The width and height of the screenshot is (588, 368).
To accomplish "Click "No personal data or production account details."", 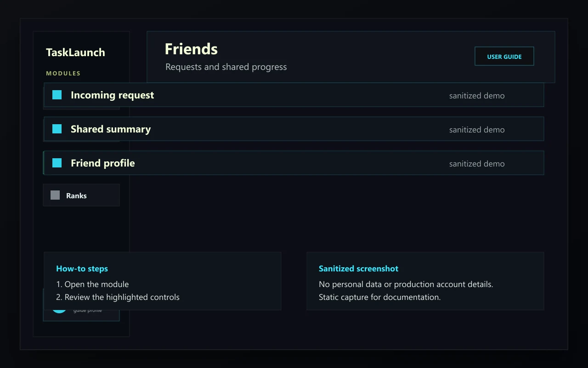I will (x=406, y=284).
